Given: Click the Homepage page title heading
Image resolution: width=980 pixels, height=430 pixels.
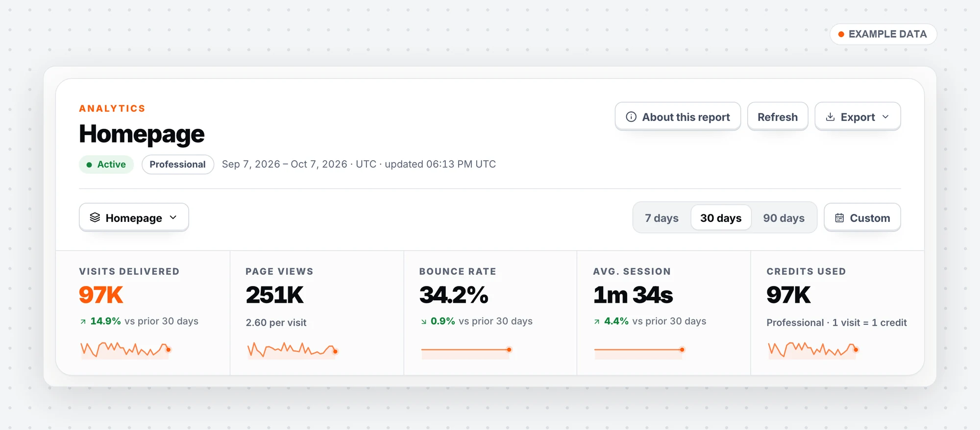Looking at the screenshot, I should [x=142, y=134].
